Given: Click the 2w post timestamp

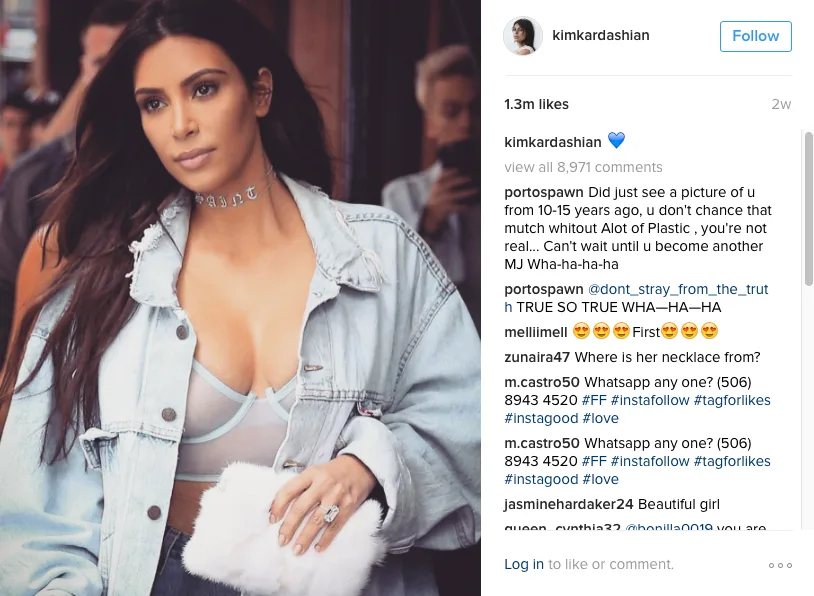Looking at the screenshot, I should click(x=781, y=104).
